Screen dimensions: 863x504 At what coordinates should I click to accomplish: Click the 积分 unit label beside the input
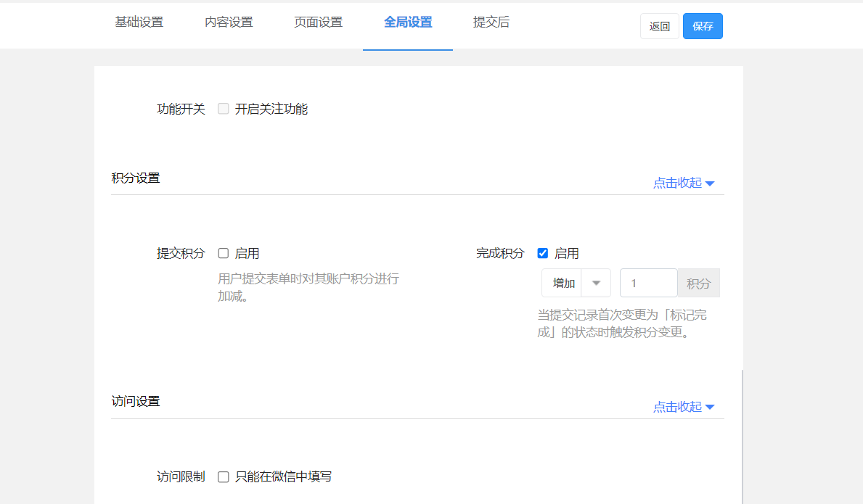(x=698, y=283)
